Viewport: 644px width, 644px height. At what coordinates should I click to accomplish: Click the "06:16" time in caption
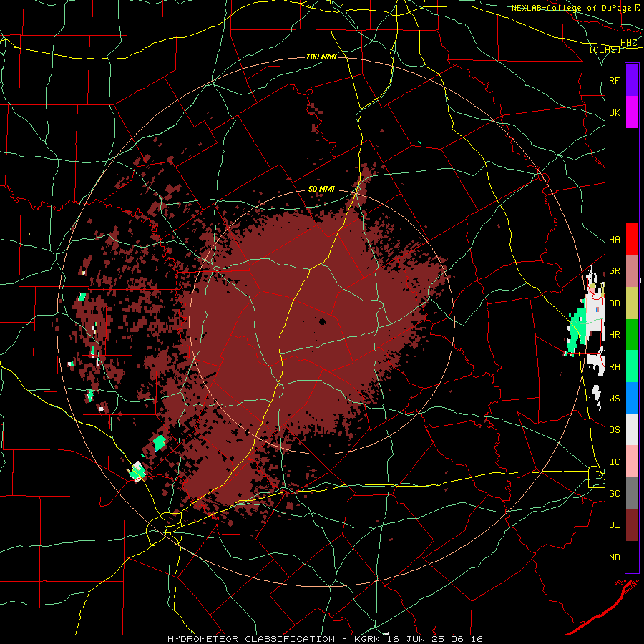click(466, 639)
